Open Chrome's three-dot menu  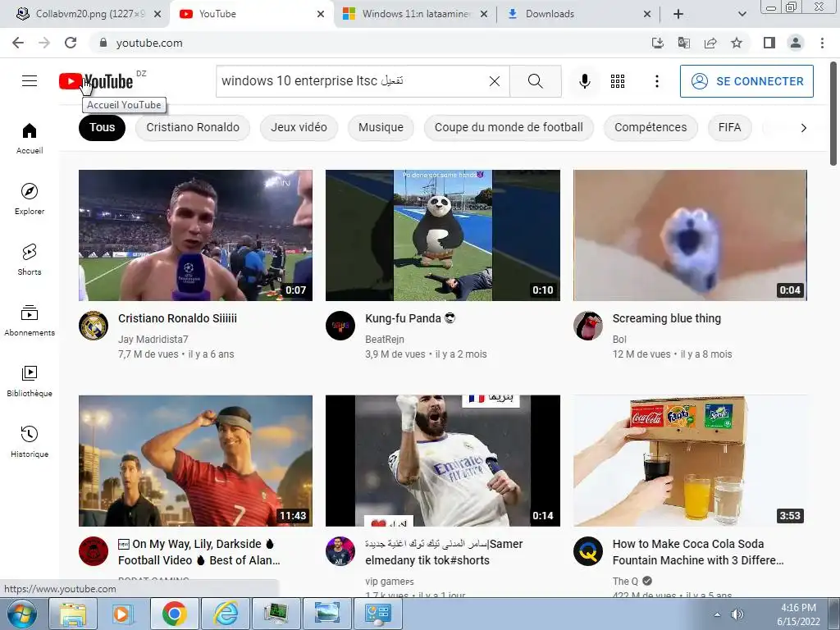822,43
